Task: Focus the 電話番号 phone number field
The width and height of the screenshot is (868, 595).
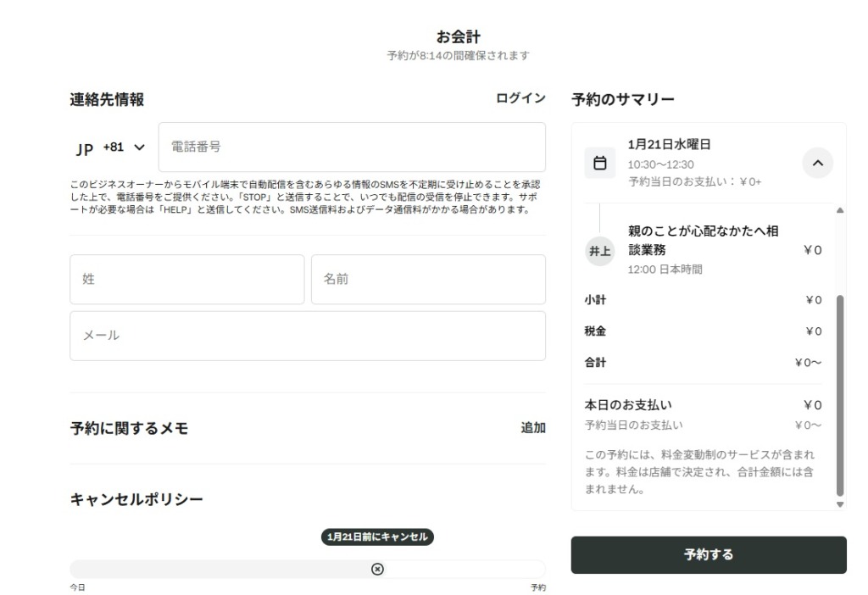Action: (x=352, y=147)
